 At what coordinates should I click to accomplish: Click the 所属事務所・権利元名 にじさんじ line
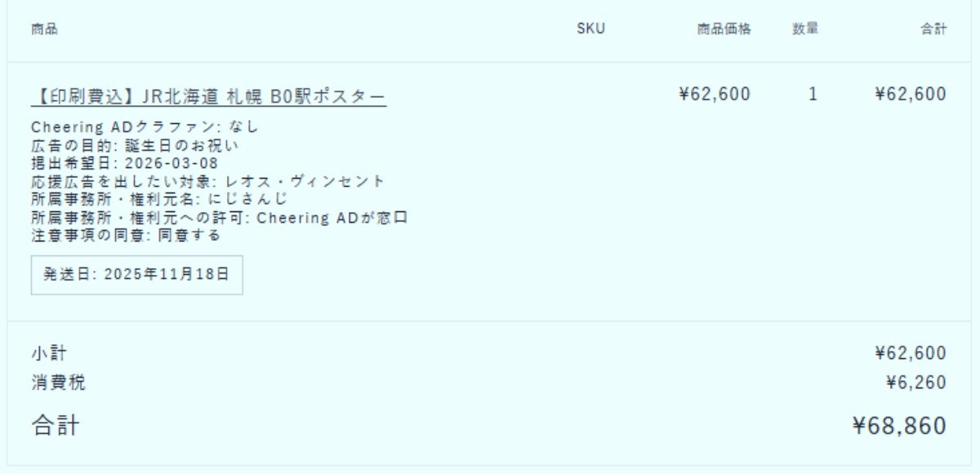(x=159, y=199)
